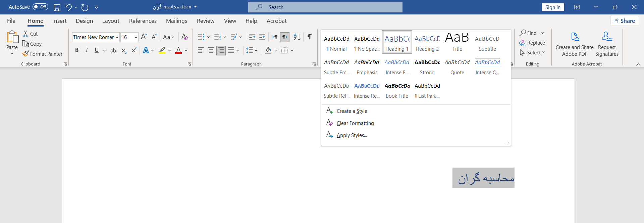Click the Sign in button
Viewport: 644px width, 223px height.
coord(552,7)
